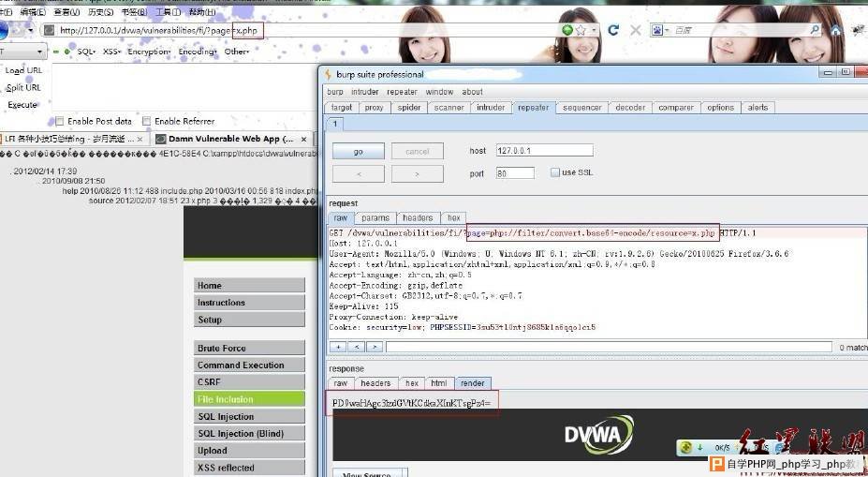The image size is (868, 477).
Task: Enable the use SSL checkbox in Burp
Action: click(x=554, y=172)
